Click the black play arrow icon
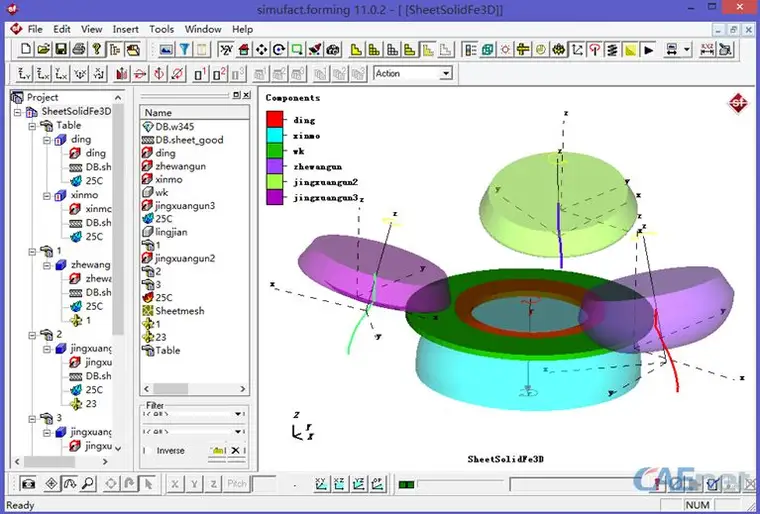The width and height of the screenshot is (760, 514). tap(648, 49)
